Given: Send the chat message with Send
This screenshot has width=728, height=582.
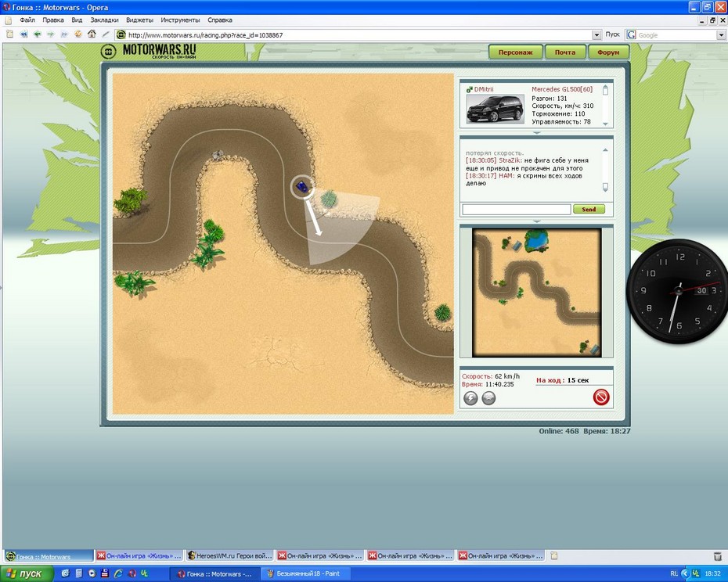Looking at the screenshot, I should click(x=589, y=210).
